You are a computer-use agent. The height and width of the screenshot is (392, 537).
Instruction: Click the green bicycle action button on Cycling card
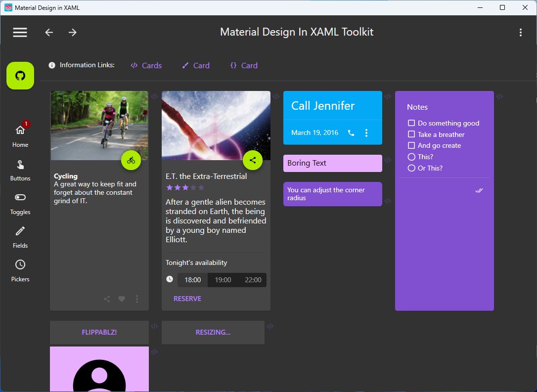tap(131, 160)
